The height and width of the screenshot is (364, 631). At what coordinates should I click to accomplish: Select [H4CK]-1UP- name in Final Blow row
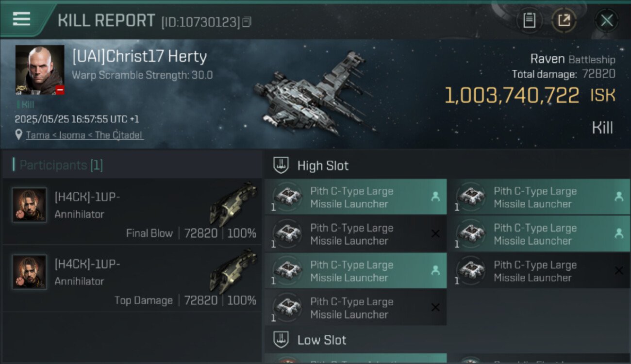(x=87, y=197)
